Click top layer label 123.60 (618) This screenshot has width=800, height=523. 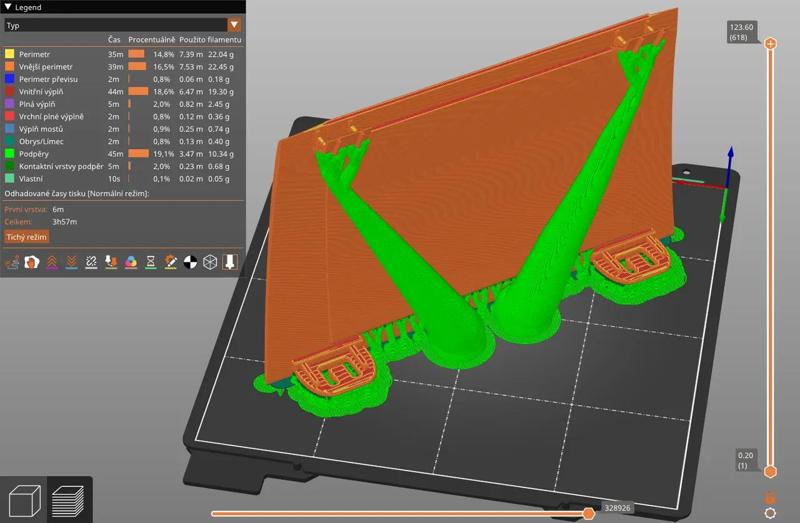[741, 32]
